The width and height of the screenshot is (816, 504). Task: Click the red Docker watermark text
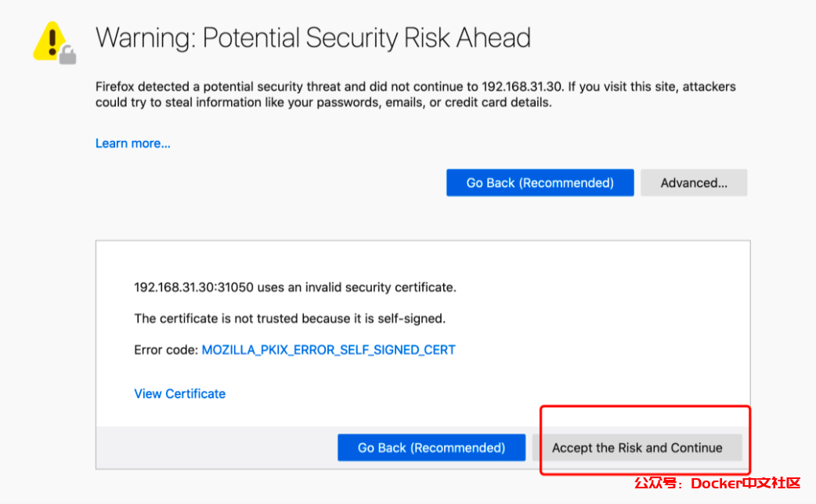pyautogui.click(x=717, y=484)
